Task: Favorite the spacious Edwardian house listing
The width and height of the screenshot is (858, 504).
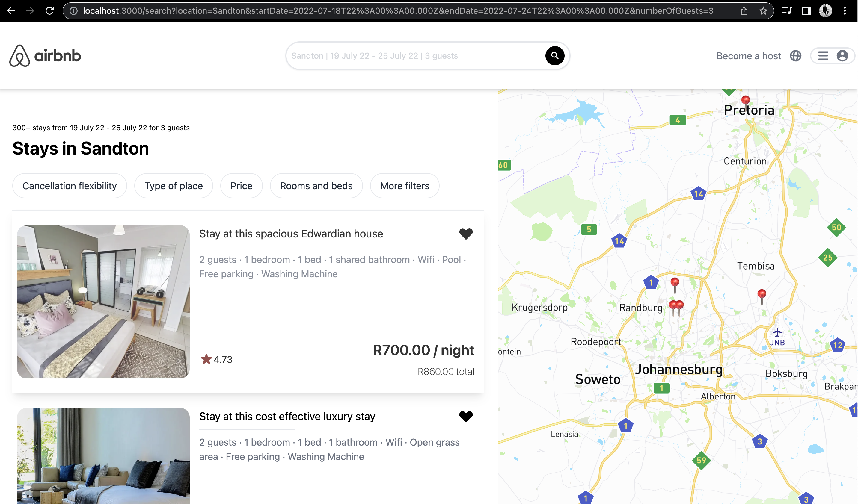Action: click(x=466, y=234)
